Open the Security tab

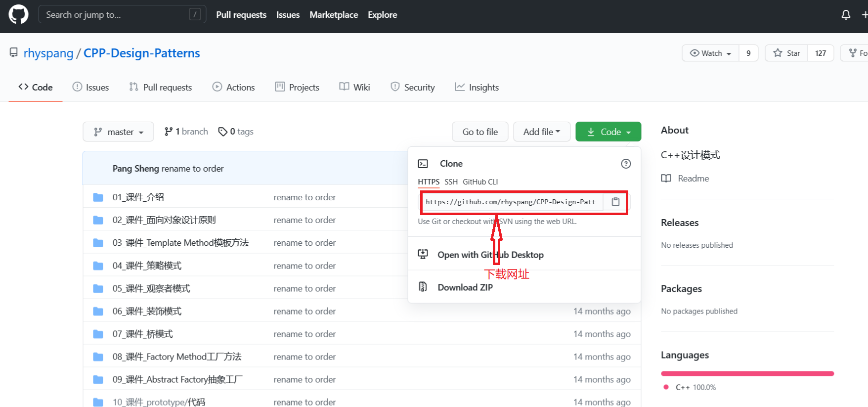[413, 87]
